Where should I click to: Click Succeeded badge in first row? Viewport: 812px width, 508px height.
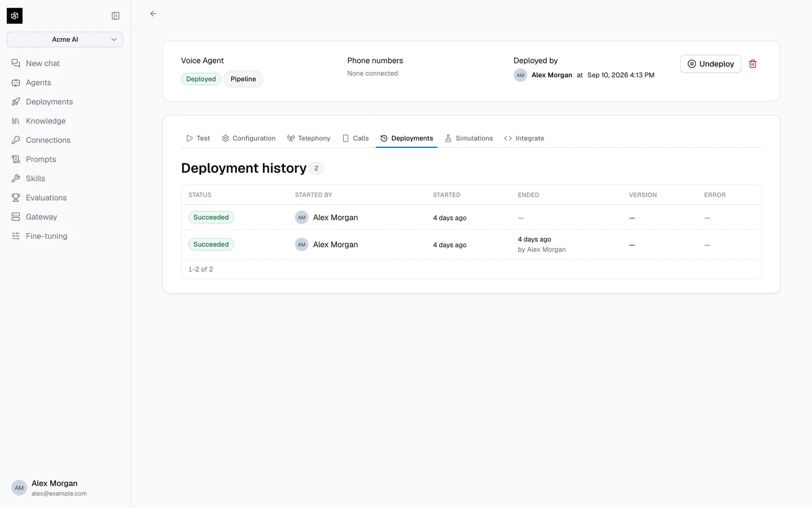211,217
